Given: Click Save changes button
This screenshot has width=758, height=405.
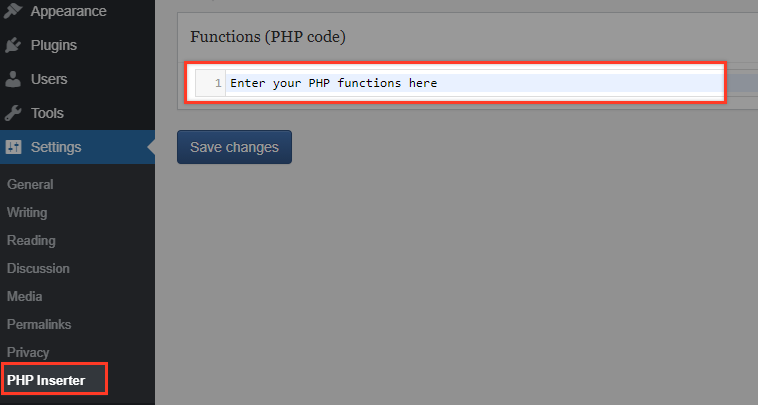Looking at the screenshot, I should point(234,147).
